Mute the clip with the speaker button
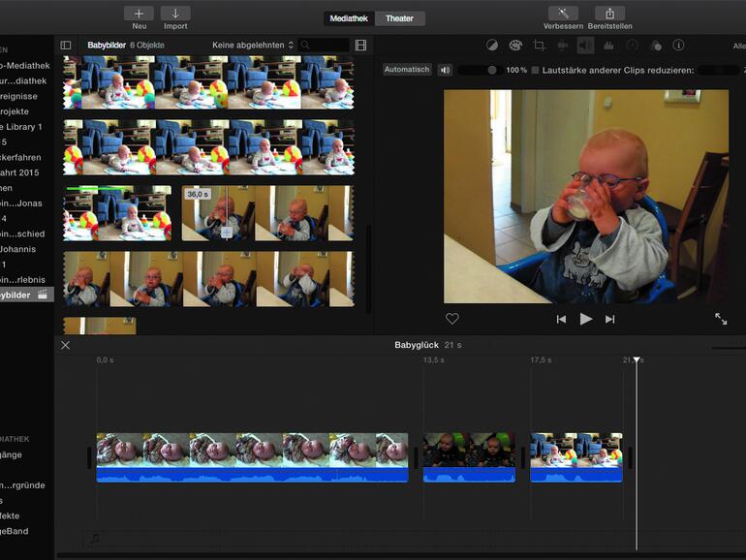 pyautogui.click(x=445, y=70)
